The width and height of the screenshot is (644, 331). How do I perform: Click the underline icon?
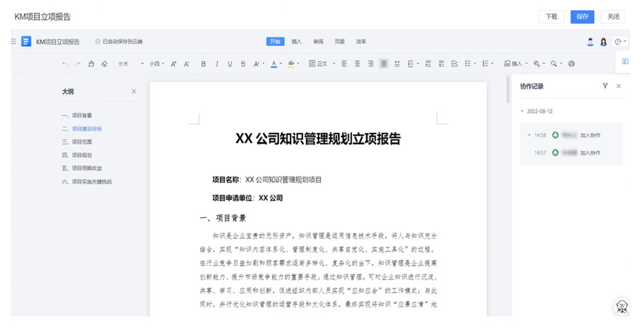(230, 64)
